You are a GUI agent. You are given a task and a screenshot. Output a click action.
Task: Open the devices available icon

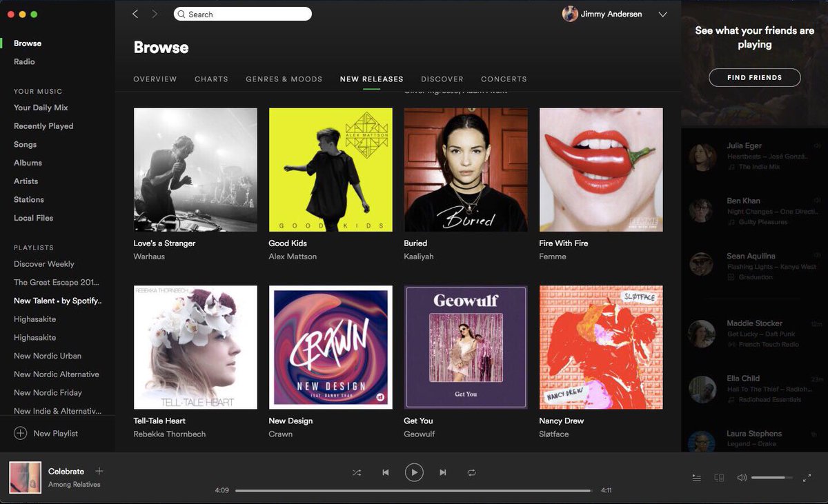point(719,477)
